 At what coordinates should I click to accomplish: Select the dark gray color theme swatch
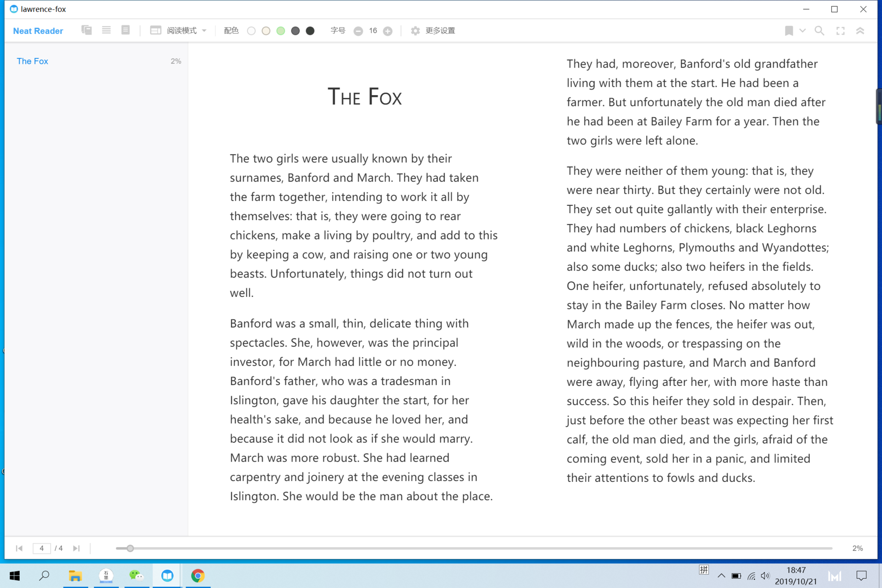click(295, 31)
